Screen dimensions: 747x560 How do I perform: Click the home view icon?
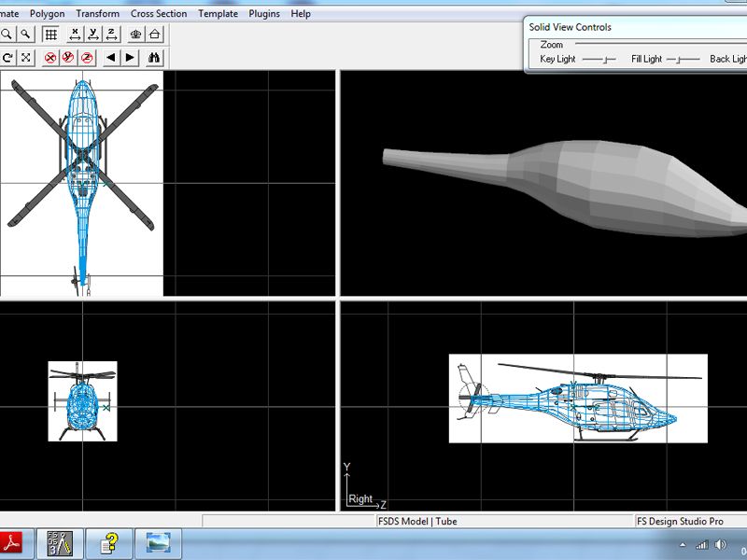[153, 35]
